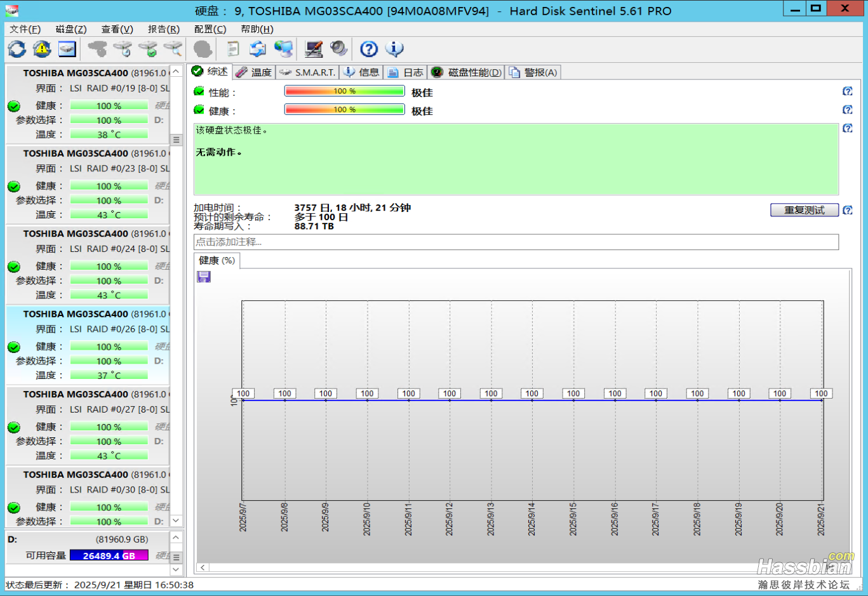Click the D: partition entry
Viewport: 868px width, 596px height.
[88, 547]
